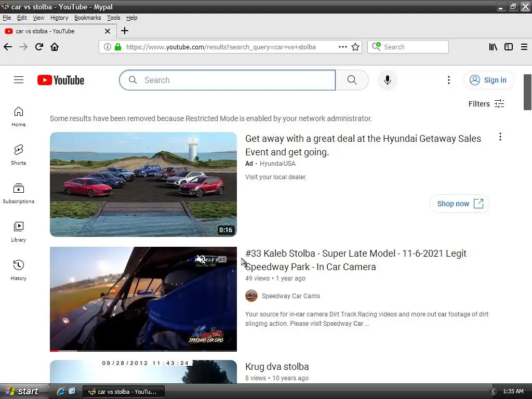Open Library in sidebar
This screenshot has height=399, width=532.
click(19, 232)
